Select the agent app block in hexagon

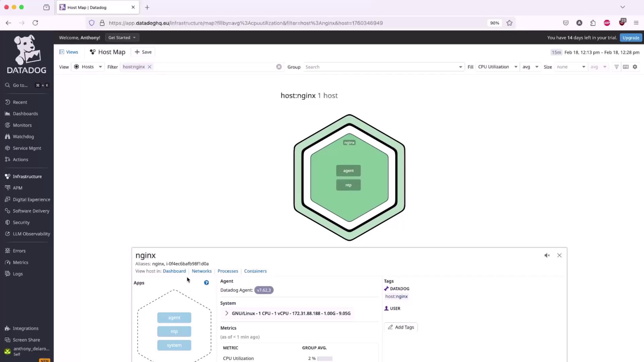point(348,171)
